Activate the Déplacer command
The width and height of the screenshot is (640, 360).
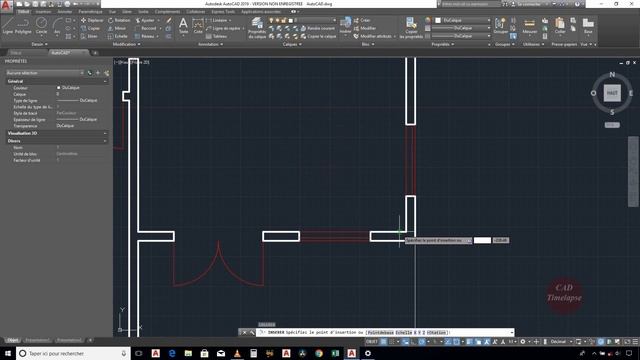pos(92,20)
